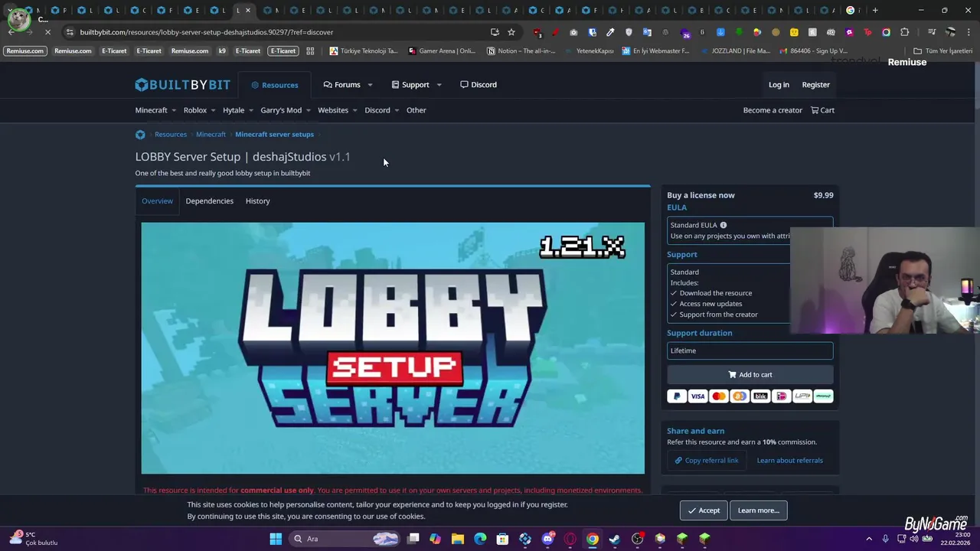Open Steam from taskbar
Screen dimensions: 980x551
click(x=615, y=539)
